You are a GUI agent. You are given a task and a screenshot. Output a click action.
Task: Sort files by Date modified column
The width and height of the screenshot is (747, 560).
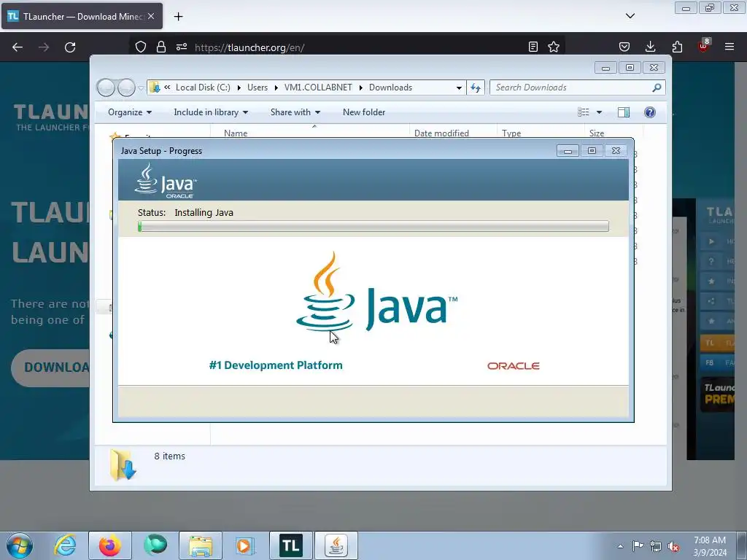point(452,133)
